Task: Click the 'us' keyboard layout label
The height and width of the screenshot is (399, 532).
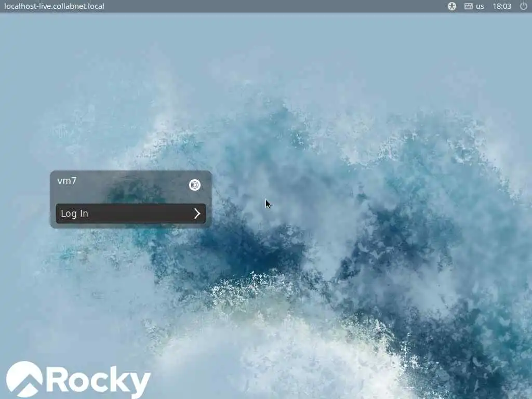Action: click(x=480, y=6)
